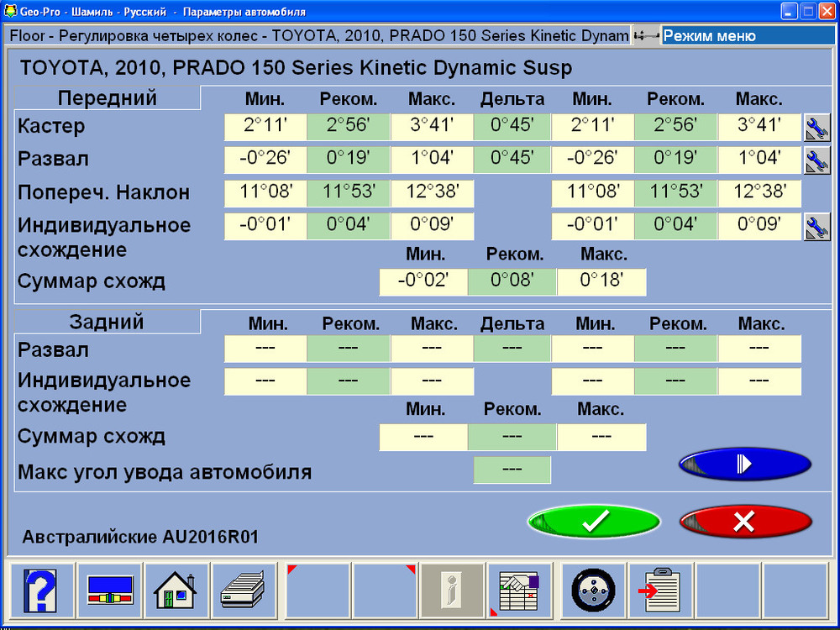Viewport: 840px width, 630px height.
Task: Click left Попереч. Наклон Реком. value 11°53'
Action: pyautogui.click(x=349, y=193)
